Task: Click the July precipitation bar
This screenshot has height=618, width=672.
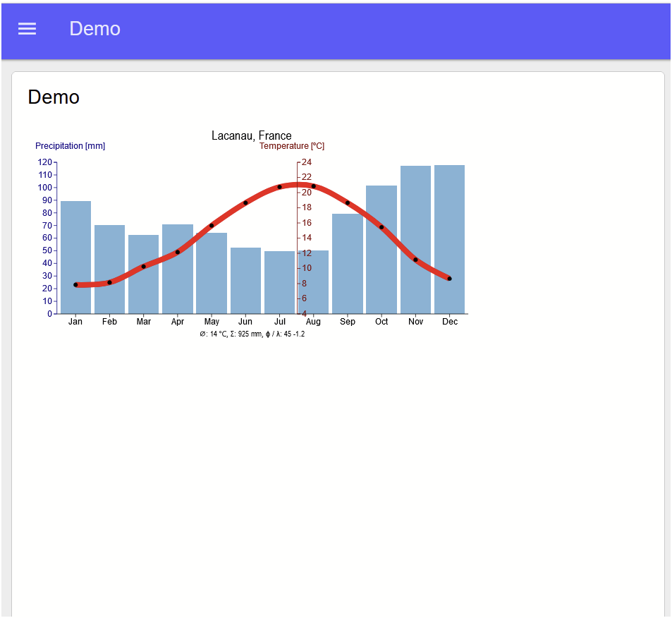Action: pyautogui.click(x=279, y=282)
